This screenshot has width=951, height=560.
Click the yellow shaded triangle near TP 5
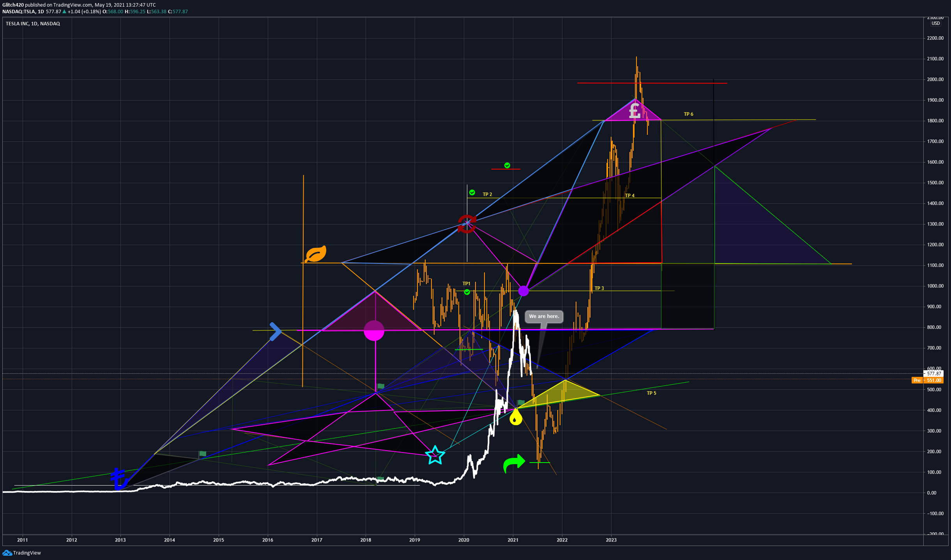pos(560,395)
